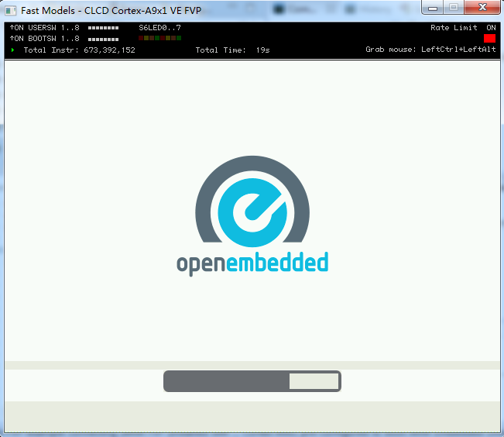Click the Fast Models window title icon
Screen dimensions: 504x437
point(10,11)
